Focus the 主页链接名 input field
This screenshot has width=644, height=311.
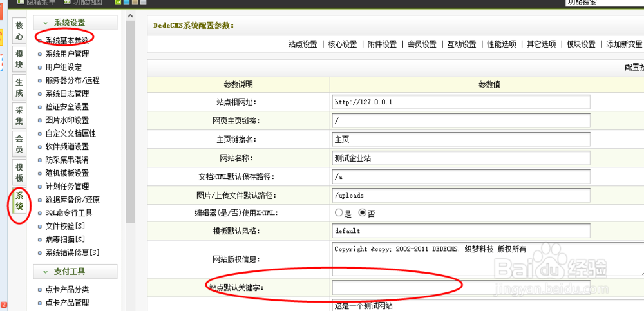pos(461,139)
